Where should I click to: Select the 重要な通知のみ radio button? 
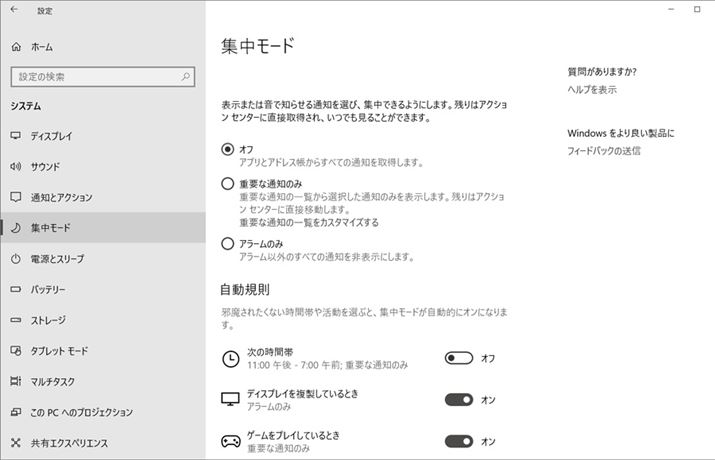[x=228, y=184]
